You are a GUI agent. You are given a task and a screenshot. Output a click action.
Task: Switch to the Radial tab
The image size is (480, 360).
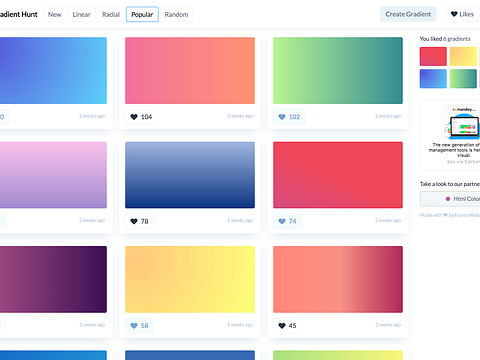point(111,14)
